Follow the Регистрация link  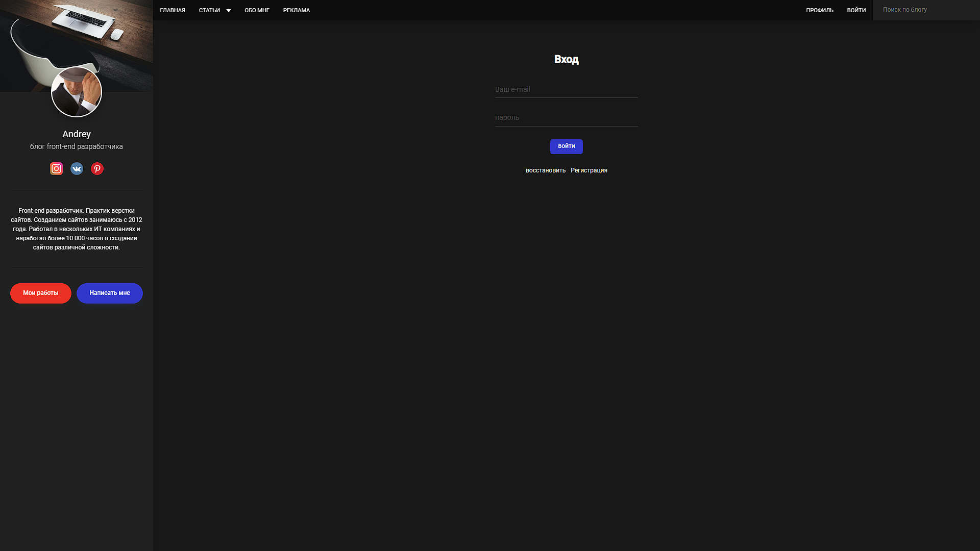tap(589, 170)
